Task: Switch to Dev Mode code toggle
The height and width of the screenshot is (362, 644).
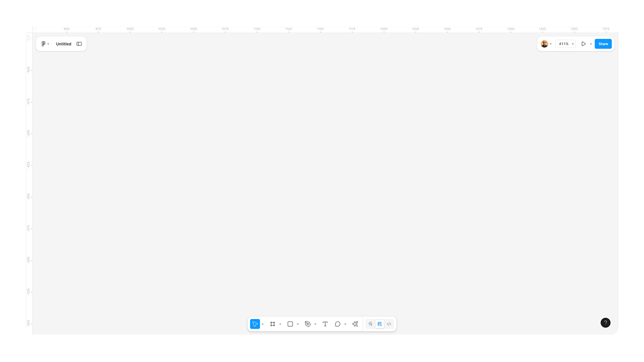Action: coord(389,324)
